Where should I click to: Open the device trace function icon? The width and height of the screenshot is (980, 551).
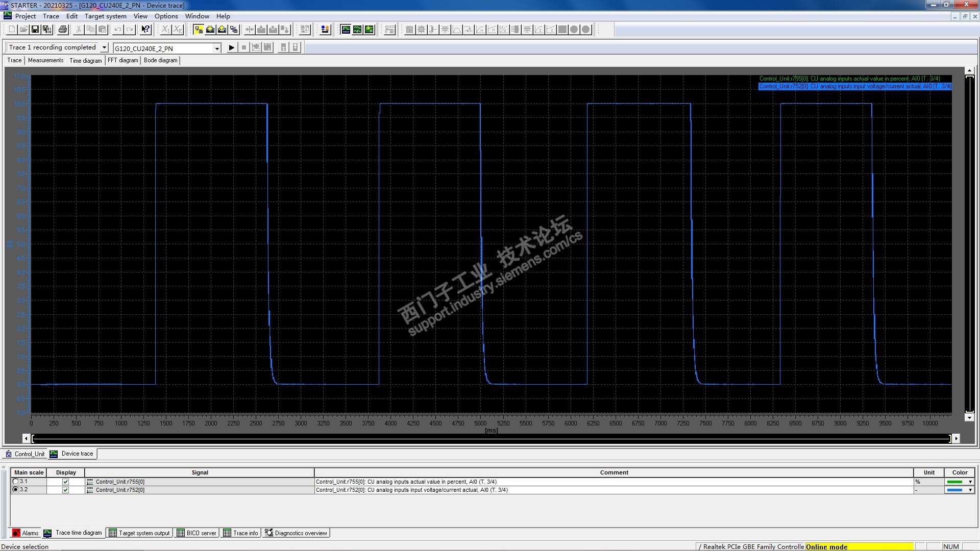click(x=346, y=30)
